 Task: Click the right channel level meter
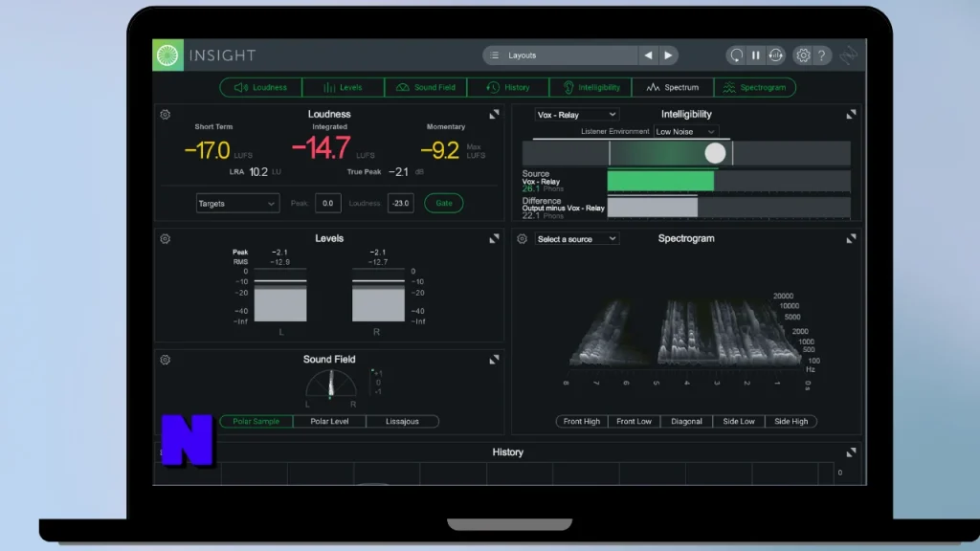(x=378, y=295)
